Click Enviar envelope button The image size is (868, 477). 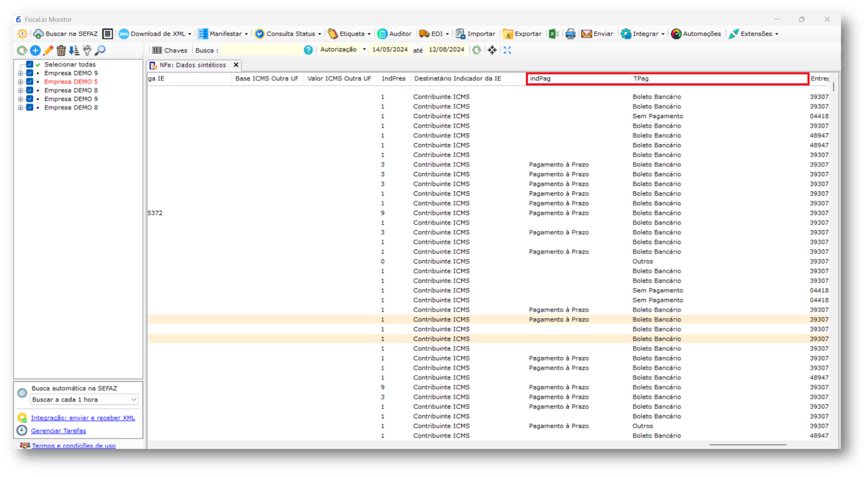pos(597,34)
